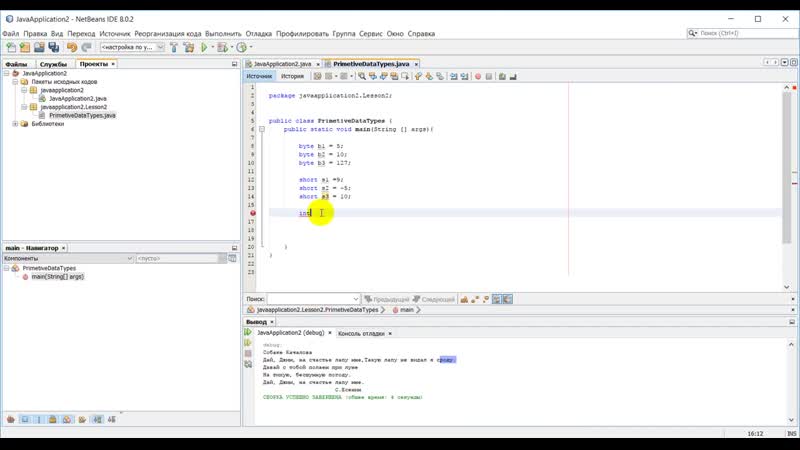800x450 pixels.
Task: Toggle Highlight Search in editor toolbar
Action: coord(394,77)
